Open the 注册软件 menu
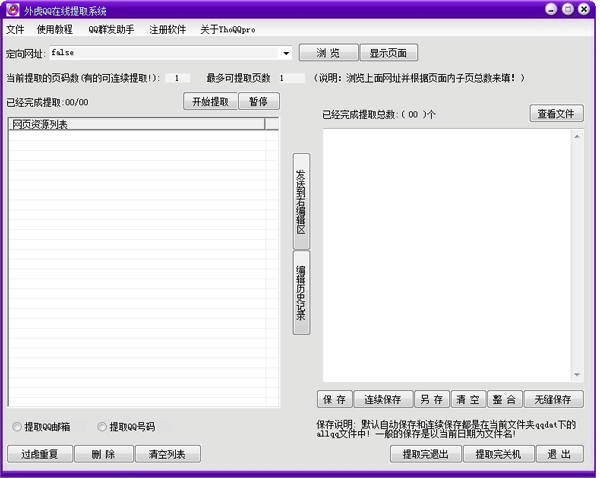Image resolution: width=600 pixels, height=478 pixels. pyautogui.click(x=167, y=29)
